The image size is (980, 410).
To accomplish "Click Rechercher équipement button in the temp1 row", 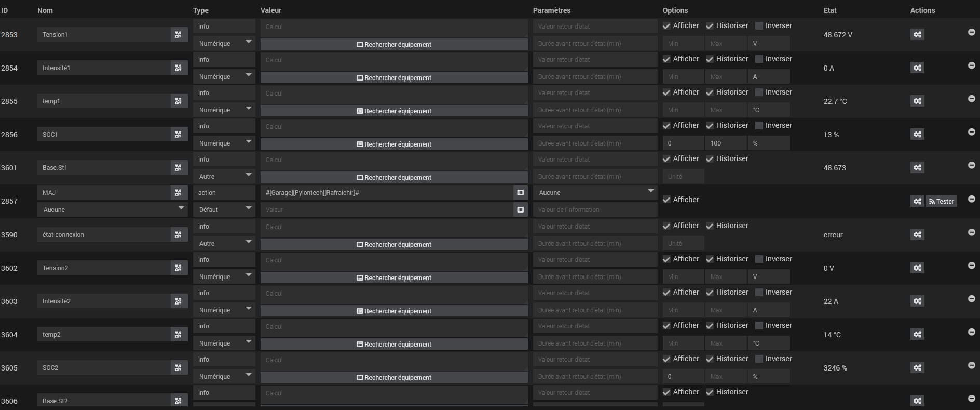I will click(x=394, y=111).
